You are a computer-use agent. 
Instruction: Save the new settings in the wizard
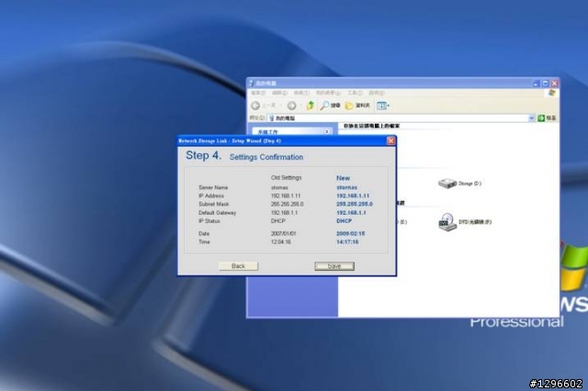tap(334, 266)
